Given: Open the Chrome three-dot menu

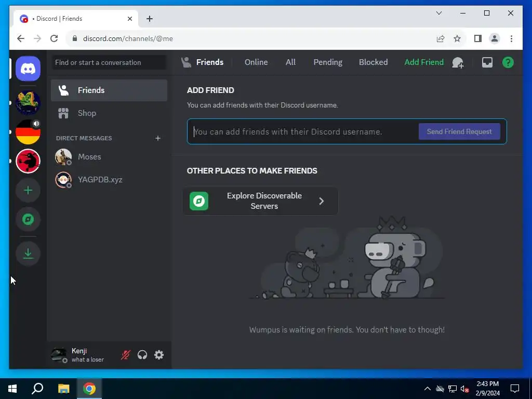Looking at the screenshot, I should (511, 38).
